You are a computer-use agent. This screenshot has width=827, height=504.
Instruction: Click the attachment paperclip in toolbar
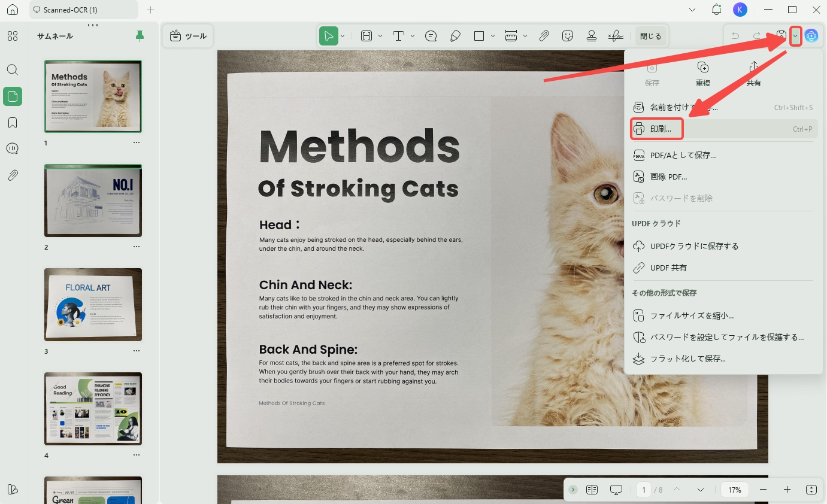click(544, 36)
